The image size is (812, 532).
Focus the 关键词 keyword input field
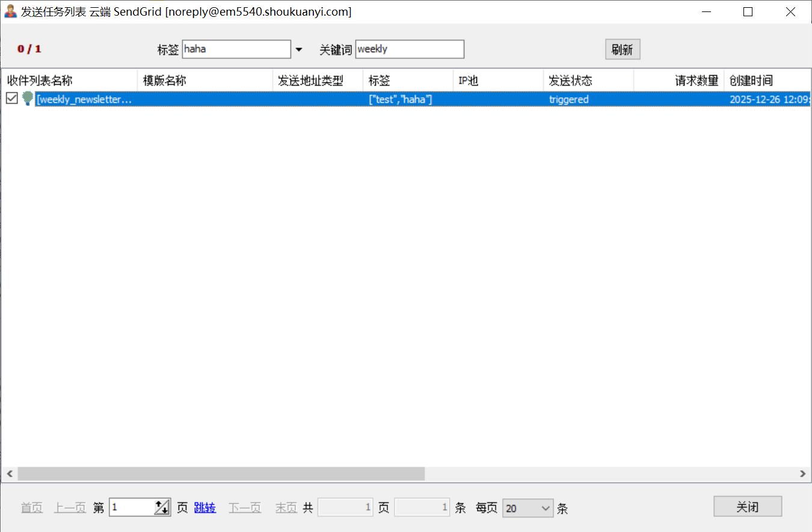click(409, 49)
